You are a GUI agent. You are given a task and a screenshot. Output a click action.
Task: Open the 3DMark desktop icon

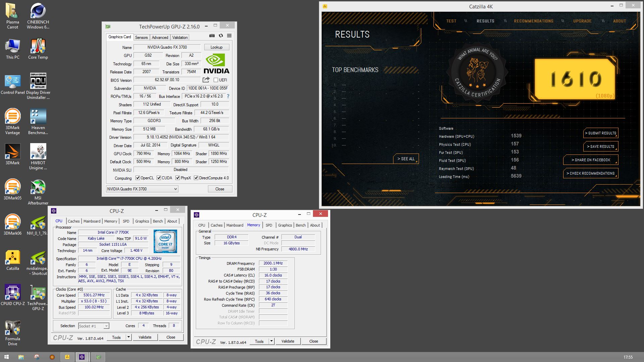click(12, 155)
